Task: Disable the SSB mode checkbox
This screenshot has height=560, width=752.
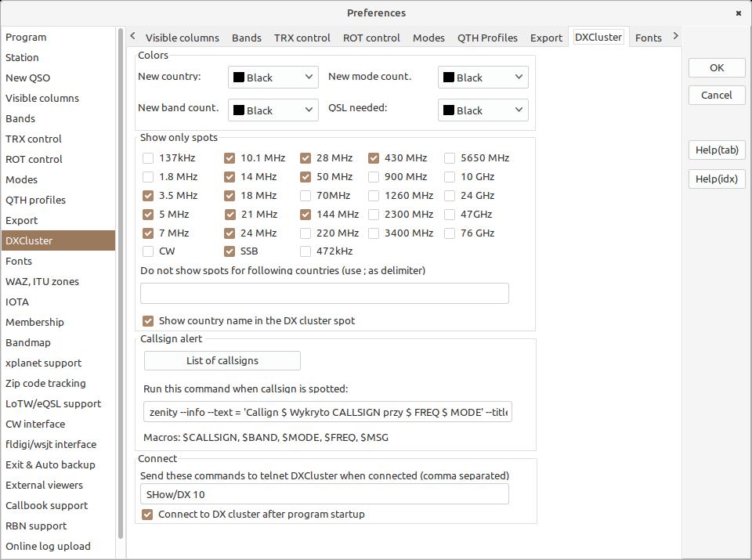Action: coord(230,251)
